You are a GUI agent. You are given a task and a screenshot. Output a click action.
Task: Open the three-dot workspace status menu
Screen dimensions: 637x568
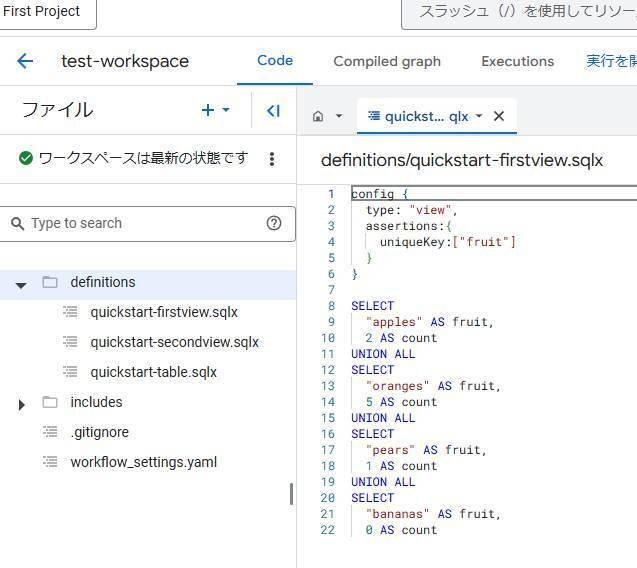coord(272,159)
